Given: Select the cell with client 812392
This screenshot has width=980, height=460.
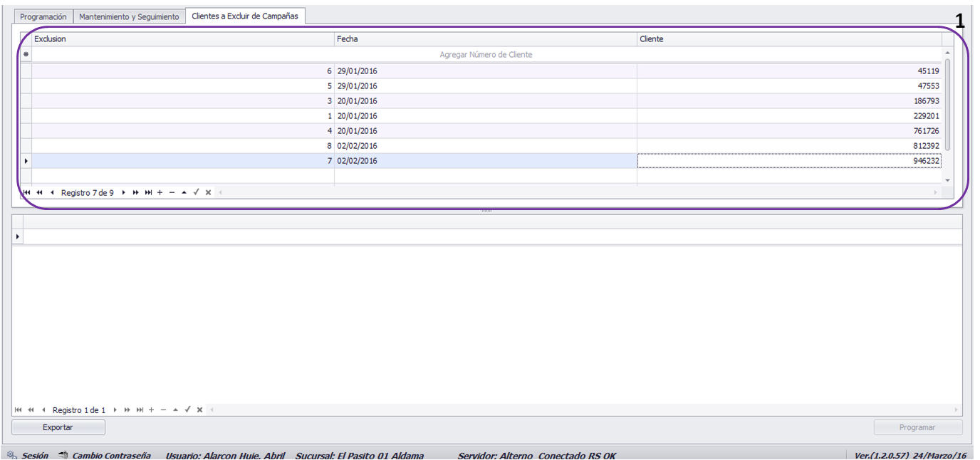Looking at the screenshot, I should click(x=789, y=146).
